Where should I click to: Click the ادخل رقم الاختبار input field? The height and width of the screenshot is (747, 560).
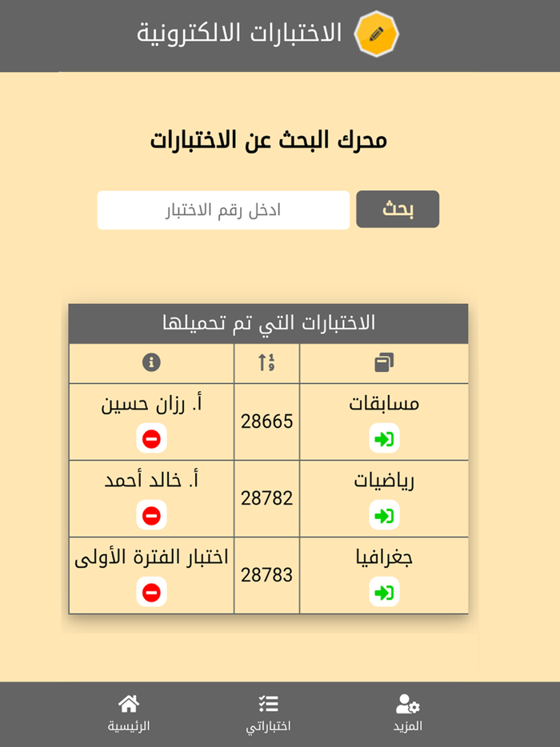[223, 209]
